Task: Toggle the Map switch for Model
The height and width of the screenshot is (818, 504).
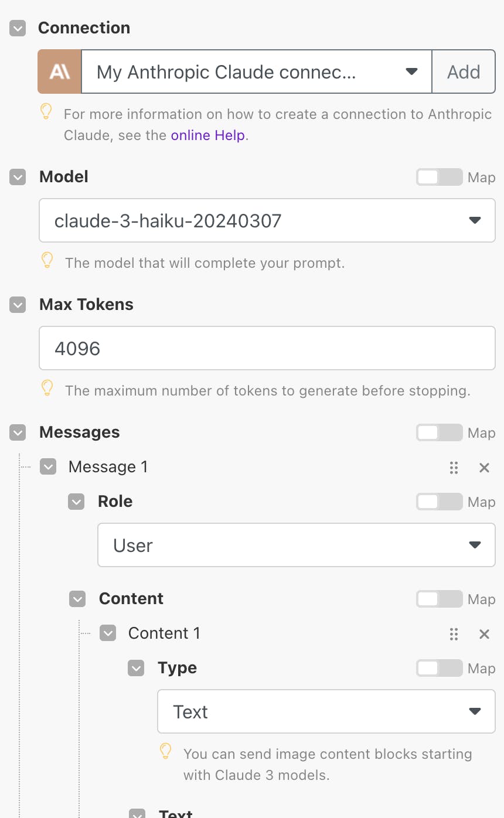Action: (x=440, y=177)
